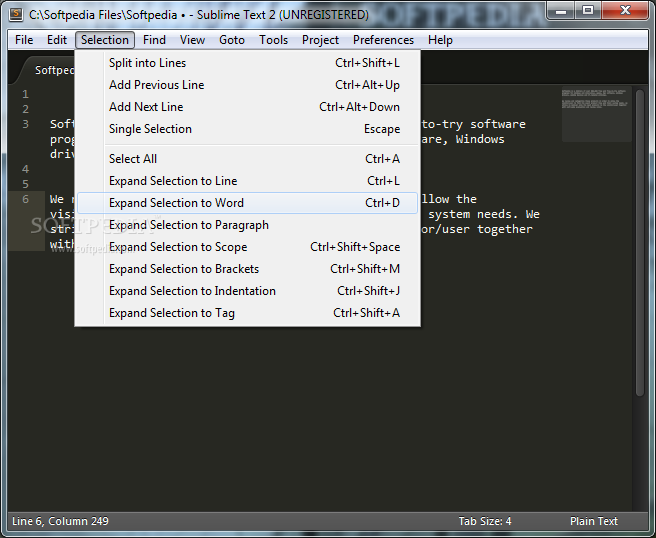Viewport: 656px width, 538px height.
Task: Open the Help menu
Action: coord(440,40)
